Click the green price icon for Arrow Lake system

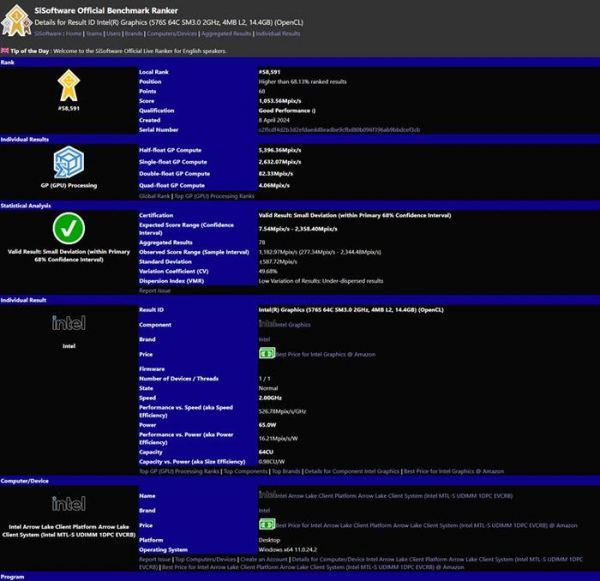tap(266, 524)
